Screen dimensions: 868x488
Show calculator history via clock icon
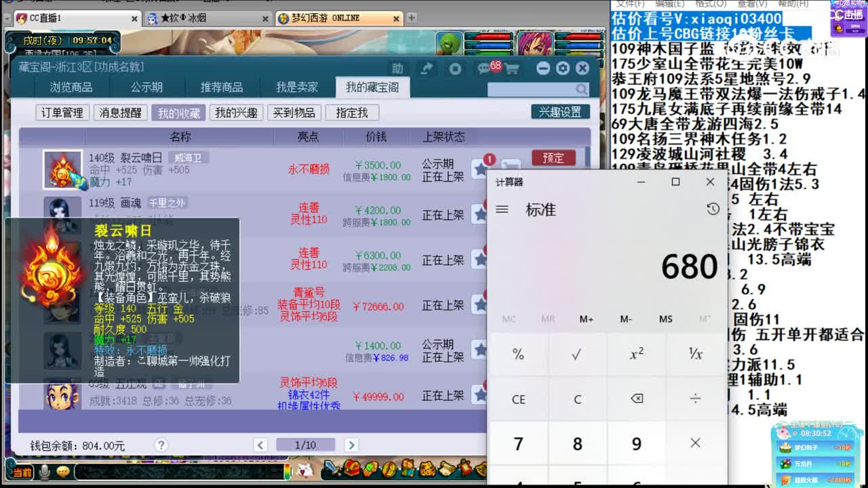[713, 209]
